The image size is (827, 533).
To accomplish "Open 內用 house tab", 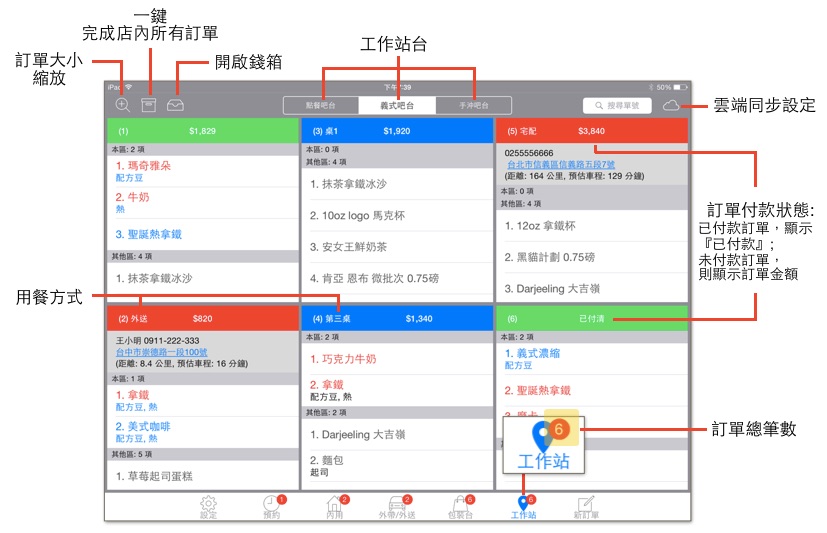I will click(x=335, y=507).
